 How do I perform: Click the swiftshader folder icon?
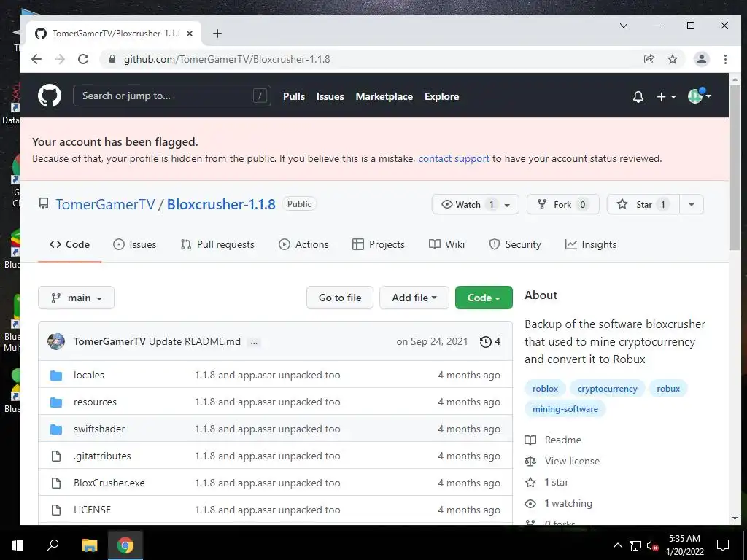pyautogui.click(x=56, y=429)
